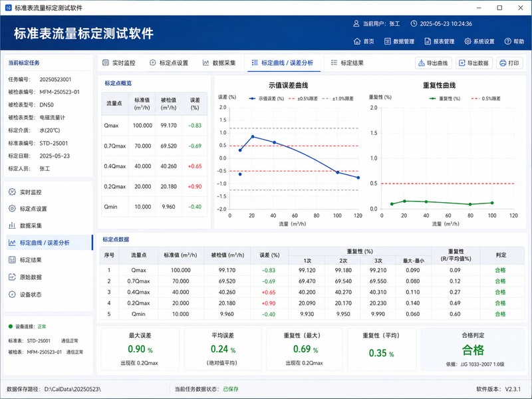Viewport: 532px width, 399px height.
Task: Select the Qmax row in 标定点概览
Action: click(154, 126)
